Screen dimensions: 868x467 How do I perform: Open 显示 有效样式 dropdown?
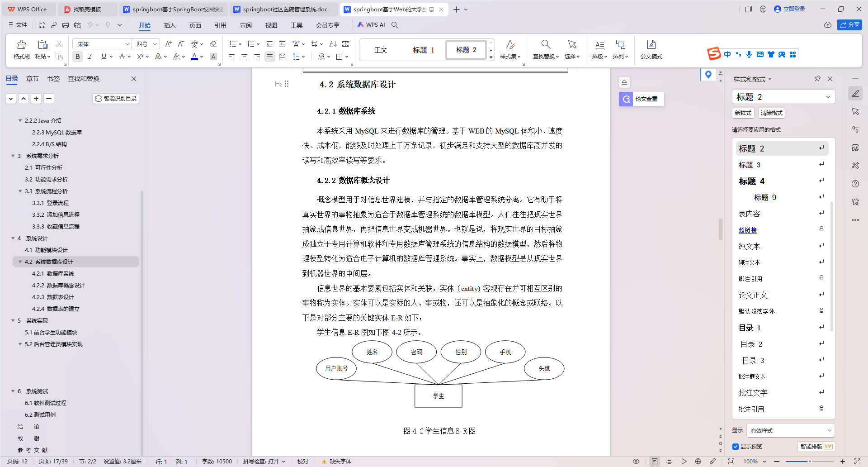[790, 430]
